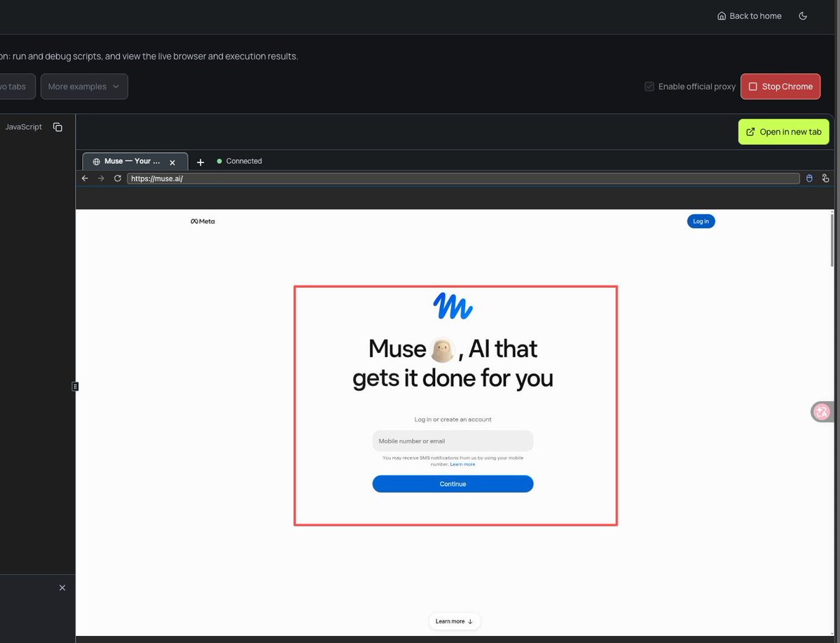840x643 pixels.
Task: Focus the Mobile number or email field
Action: [453, 441]
